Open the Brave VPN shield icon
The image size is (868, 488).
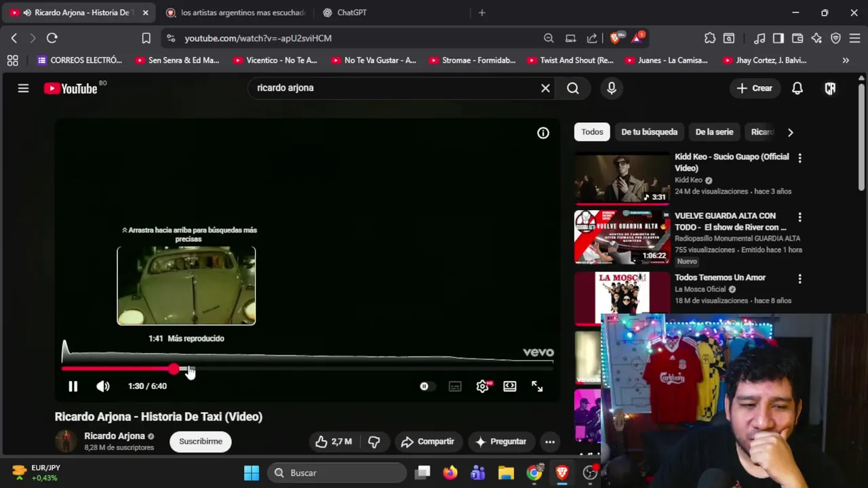coord(835,39)
